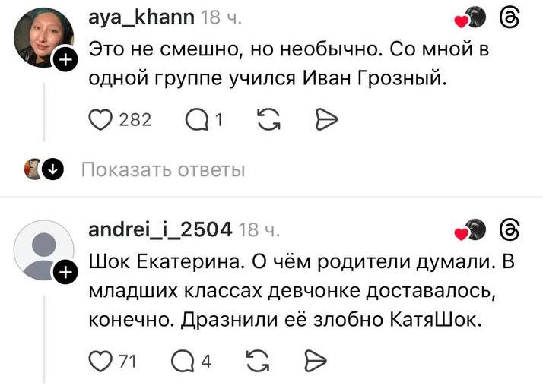Share aya_khann's comment via send icon
Viewport: 543px width, 392px height.
[324, 119]
